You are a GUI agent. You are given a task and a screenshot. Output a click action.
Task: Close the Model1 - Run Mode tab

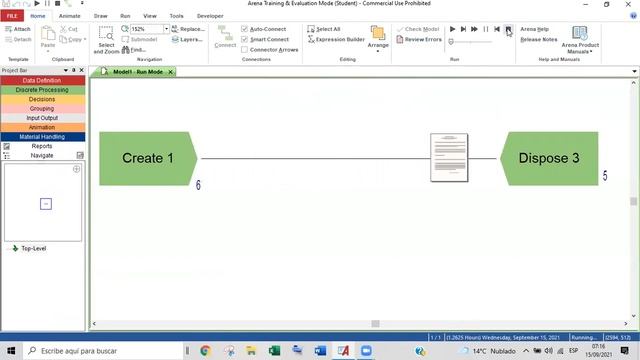171,72
